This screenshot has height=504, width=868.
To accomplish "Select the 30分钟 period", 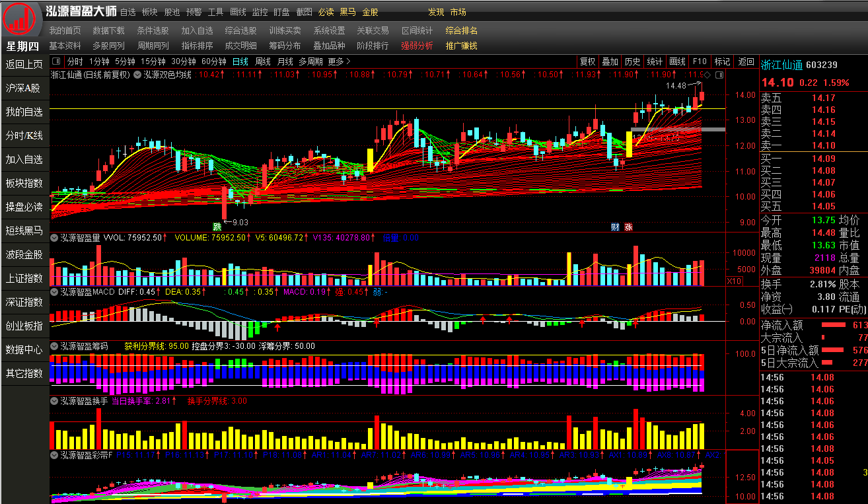I will (x=184, y=61).
